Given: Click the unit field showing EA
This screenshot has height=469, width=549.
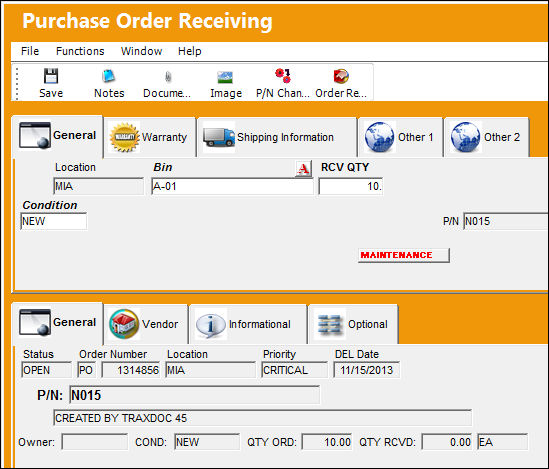Looking at the screenshot, I should [x=502, y=442].
